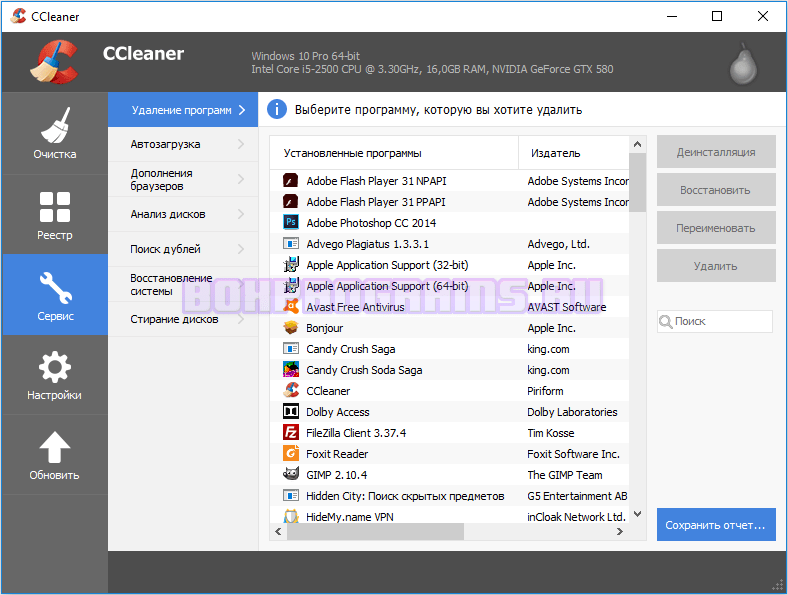Open the Стирание дисков menu item
The image size is (788, 595).
coord(183,319)
